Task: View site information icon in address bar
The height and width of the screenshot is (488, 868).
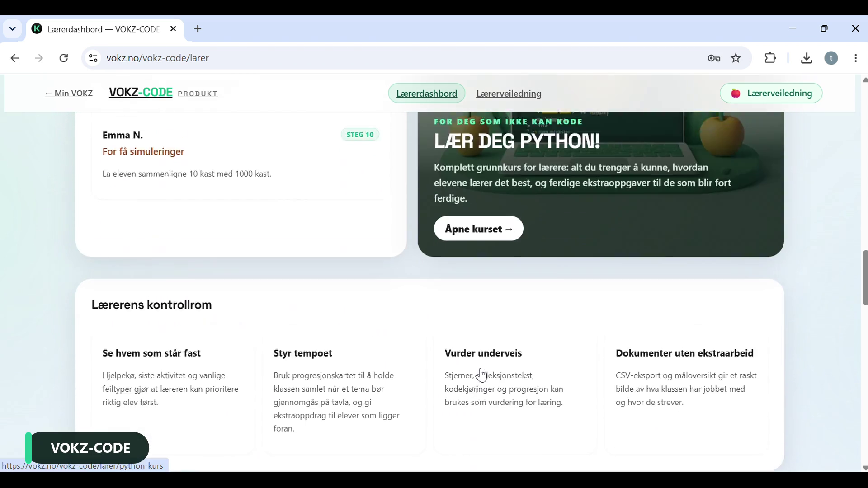Action: click(93, 58)
